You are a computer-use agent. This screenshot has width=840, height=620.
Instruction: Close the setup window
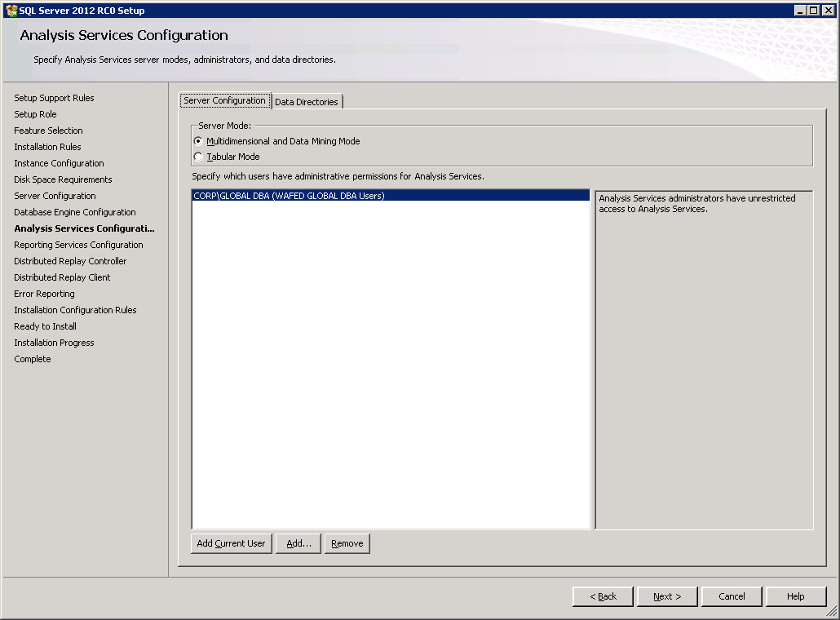[827, 11]
